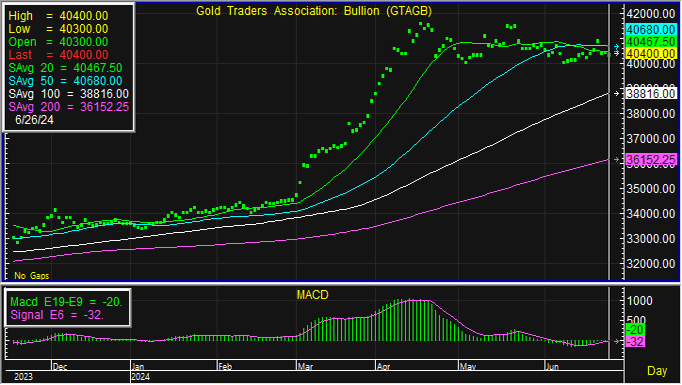Select the 'SAvg 20 = 40467.50' legend entry
The image size is (682, 385).
tap(65, 68)
